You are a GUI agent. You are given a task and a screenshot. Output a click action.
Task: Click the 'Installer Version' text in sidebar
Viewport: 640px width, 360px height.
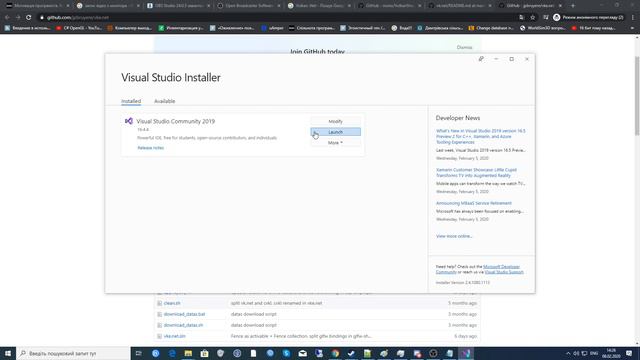click(x=462, y=282)
